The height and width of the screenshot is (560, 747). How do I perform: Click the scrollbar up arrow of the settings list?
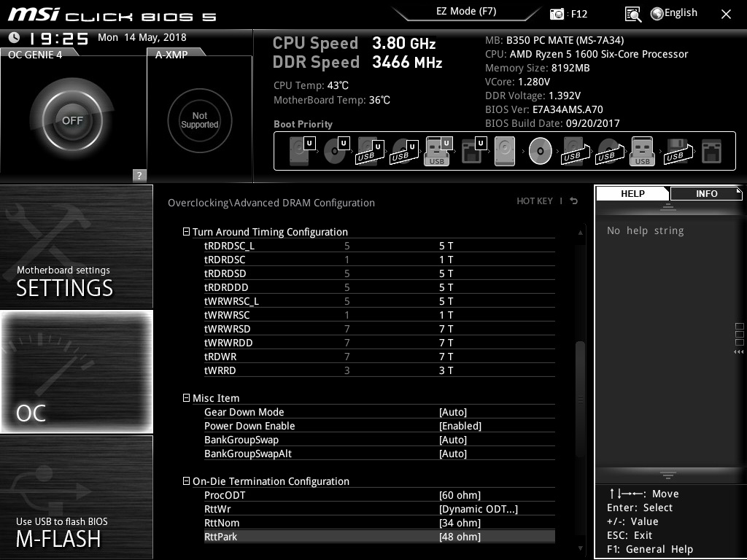coord(580,233)
